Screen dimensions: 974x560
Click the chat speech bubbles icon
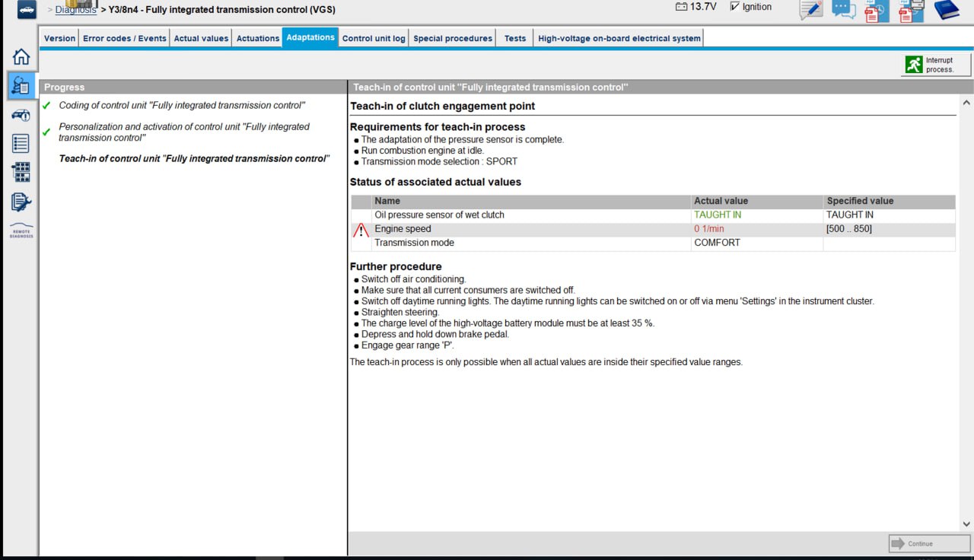click(x=843, y=10)
